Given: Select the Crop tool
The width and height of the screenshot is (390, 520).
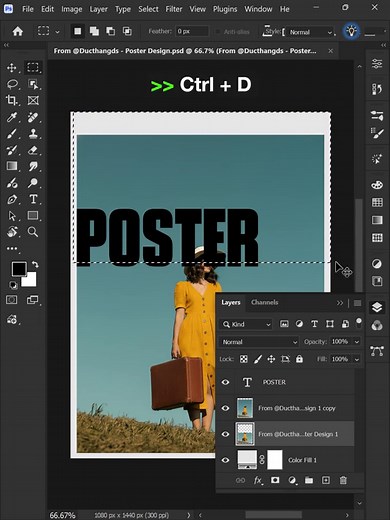Looking at the screenshot, I should click(x=12, y=100).
